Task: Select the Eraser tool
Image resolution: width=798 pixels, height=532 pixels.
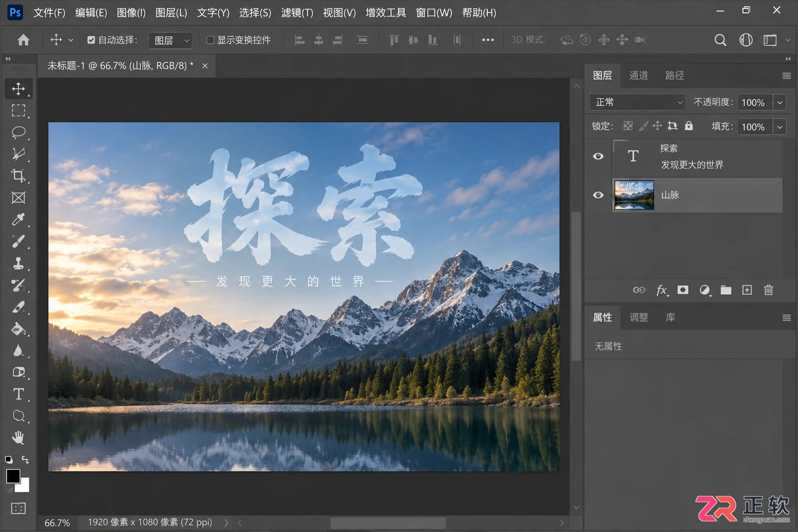Action: 18,307
